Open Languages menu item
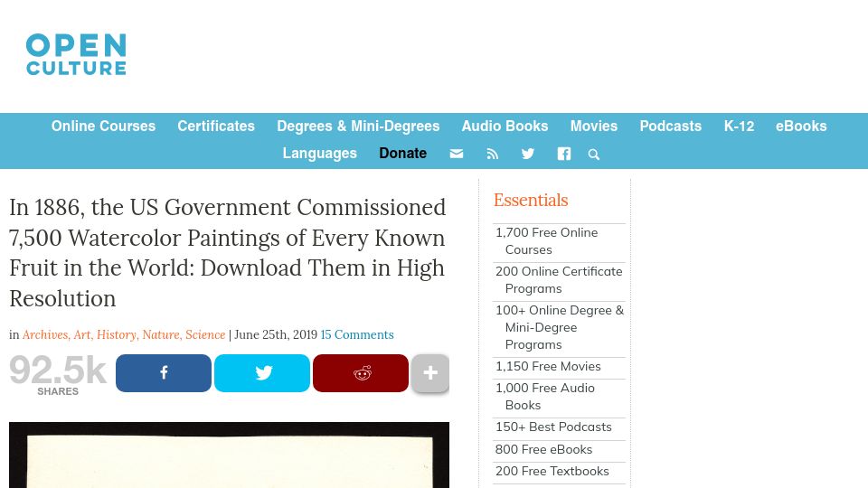 [319, 154]
